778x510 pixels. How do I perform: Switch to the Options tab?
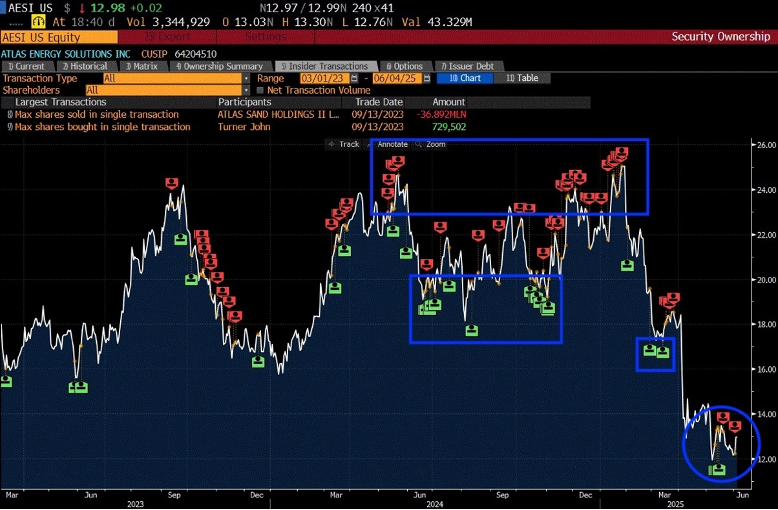click(405, 66)
